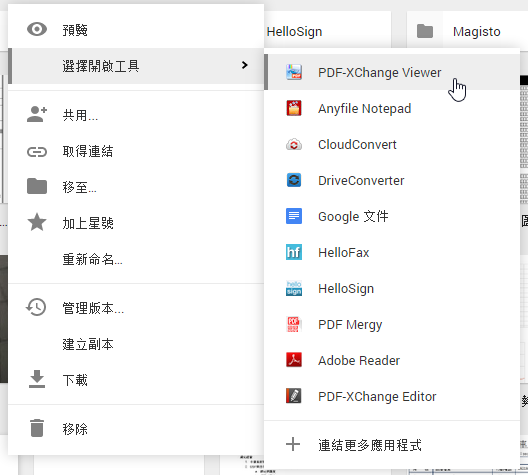Open with Google 文件
Image resolution: width=528 pixels, height=475 pixels.
tap(392, 216)
